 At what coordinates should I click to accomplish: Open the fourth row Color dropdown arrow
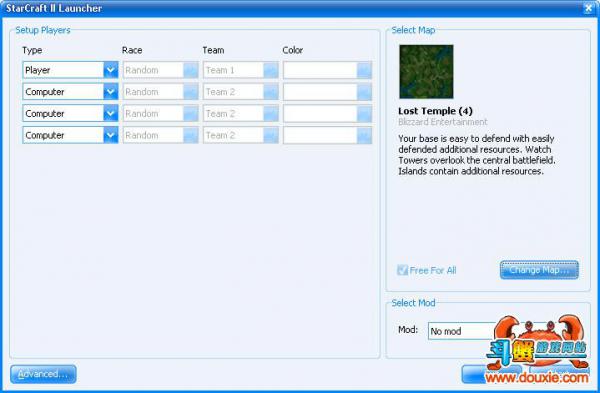[x=364, y=135]
